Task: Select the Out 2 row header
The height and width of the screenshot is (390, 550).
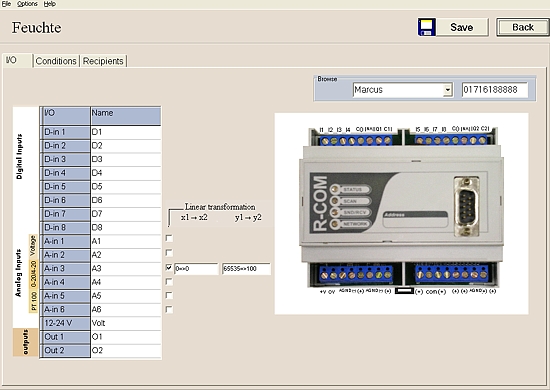Action: click(x=65, y=351)
